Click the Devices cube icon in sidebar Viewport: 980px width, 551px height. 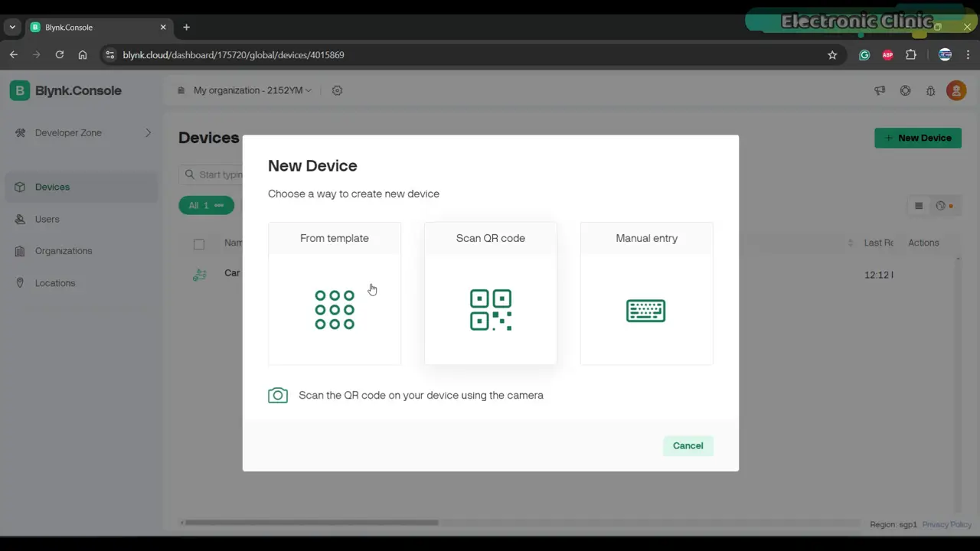click(20, 187)
